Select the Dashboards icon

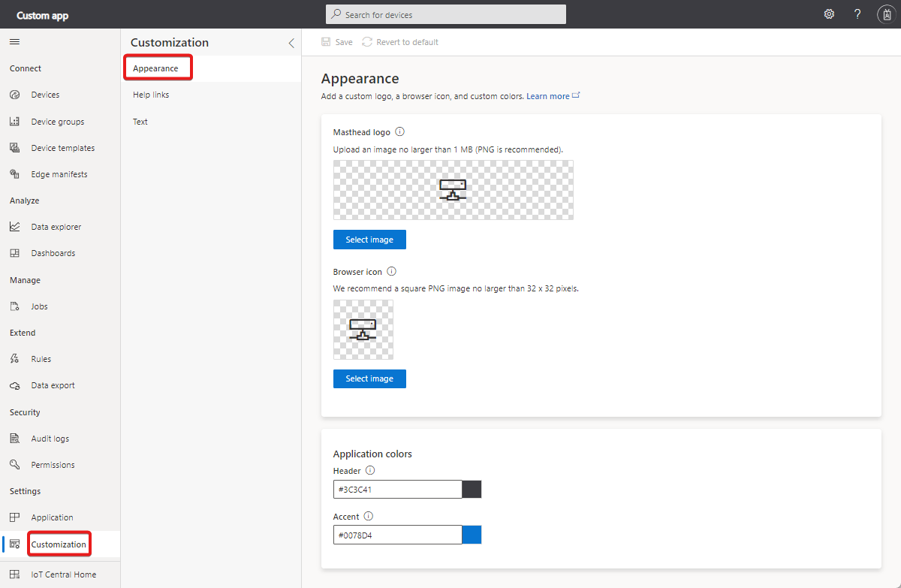(x=15, y=252)
